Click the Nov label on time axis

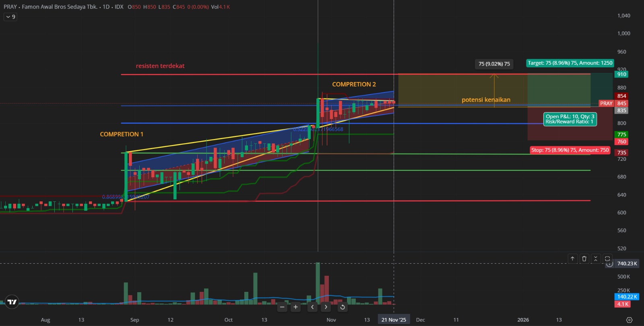[x=331, y=320]
